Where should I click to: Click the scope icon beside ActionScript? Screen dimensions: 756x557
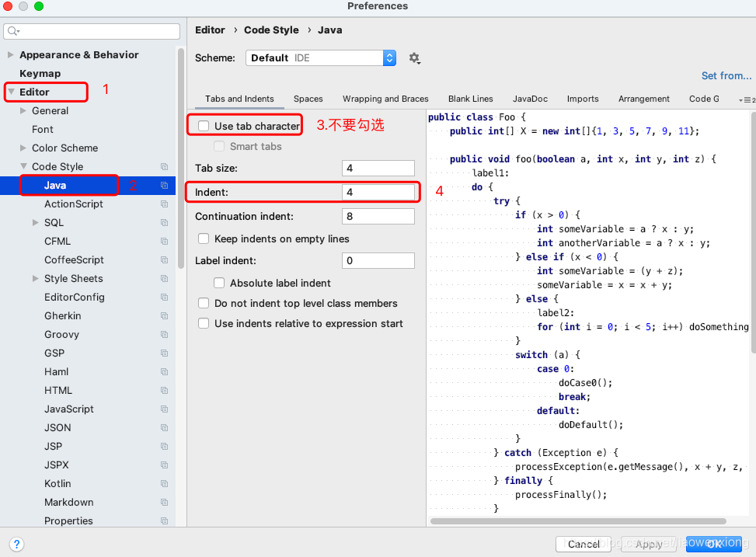coord(165,204)
